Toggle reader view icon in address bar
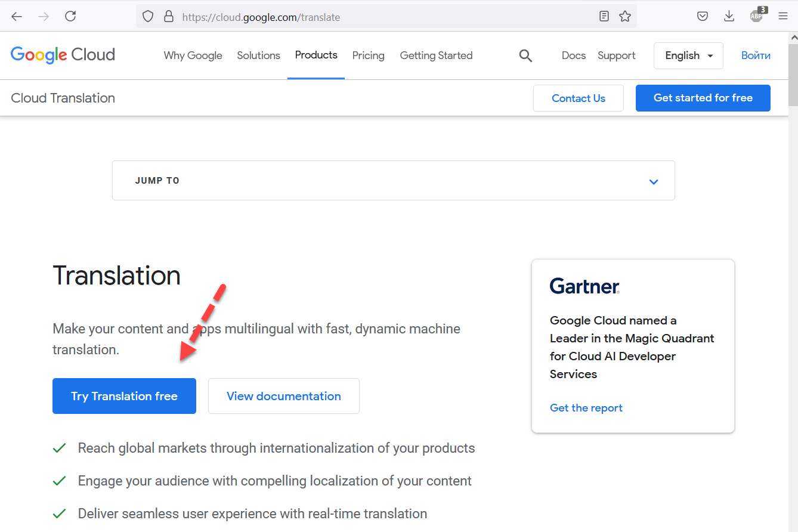 604,17
